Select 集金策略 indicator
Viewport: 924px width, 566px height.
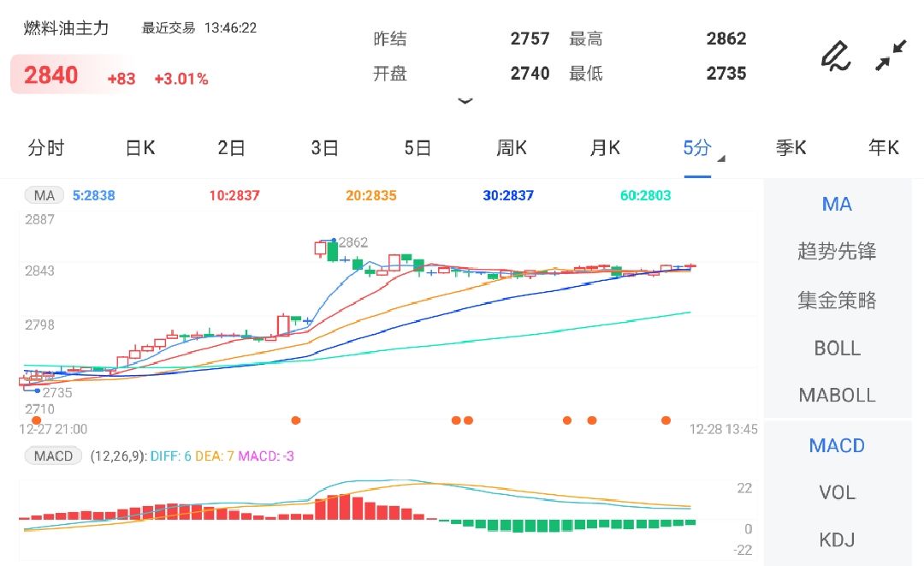(837, 300)
